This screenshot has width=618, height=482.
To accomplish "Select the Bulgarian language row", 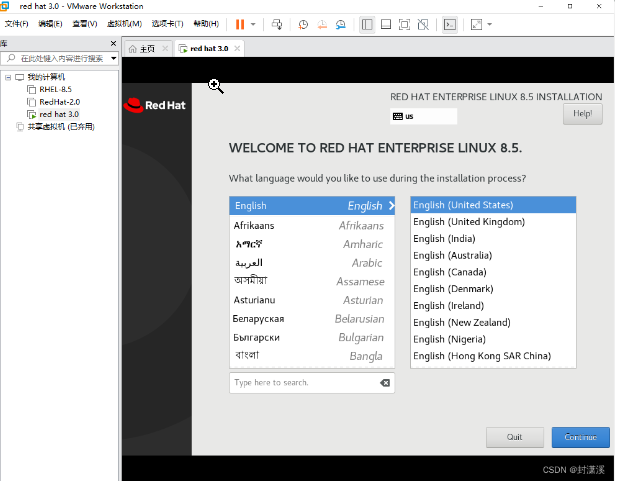I will [x=312, y=337].
